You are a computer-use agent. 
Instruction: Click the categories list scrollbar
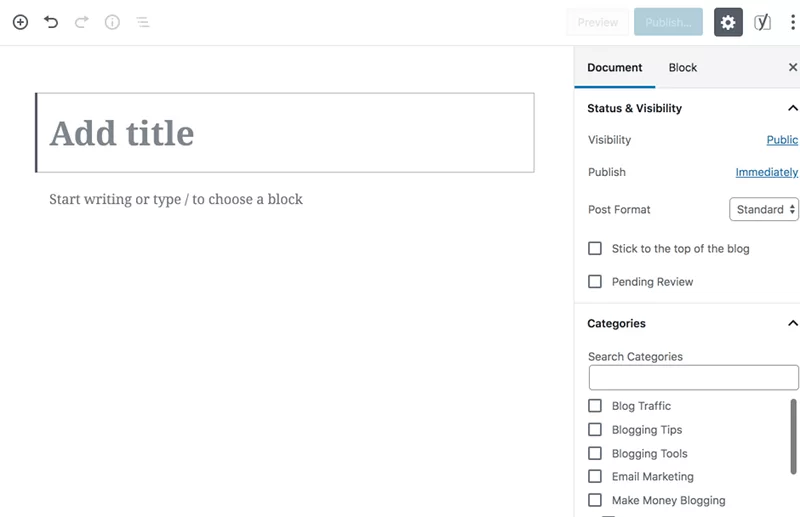(x=793, y=436)
